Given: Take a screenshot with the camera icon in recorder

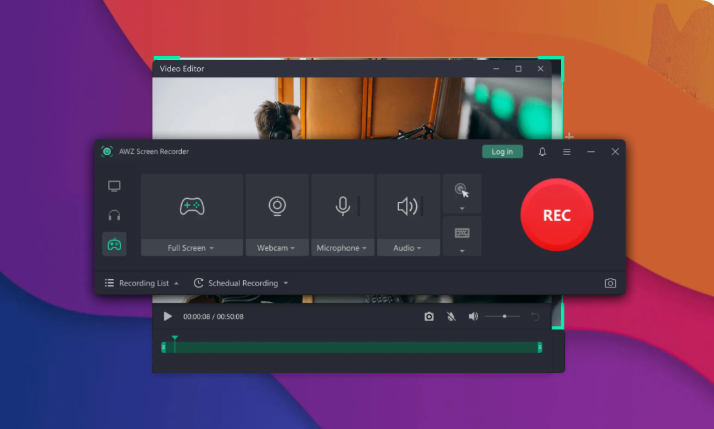Looking at the screenshot, I should pos(610,283).
